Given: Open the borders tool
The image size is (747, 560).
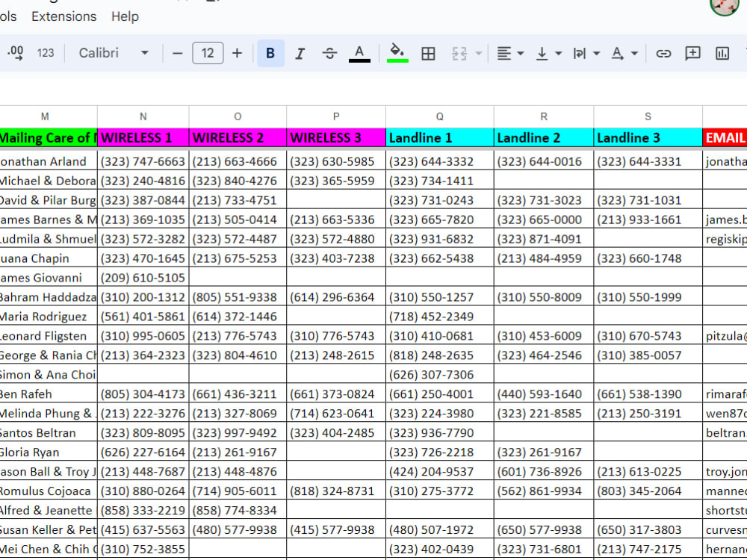Looking at the screenshot, I should [x=428, y=53].
